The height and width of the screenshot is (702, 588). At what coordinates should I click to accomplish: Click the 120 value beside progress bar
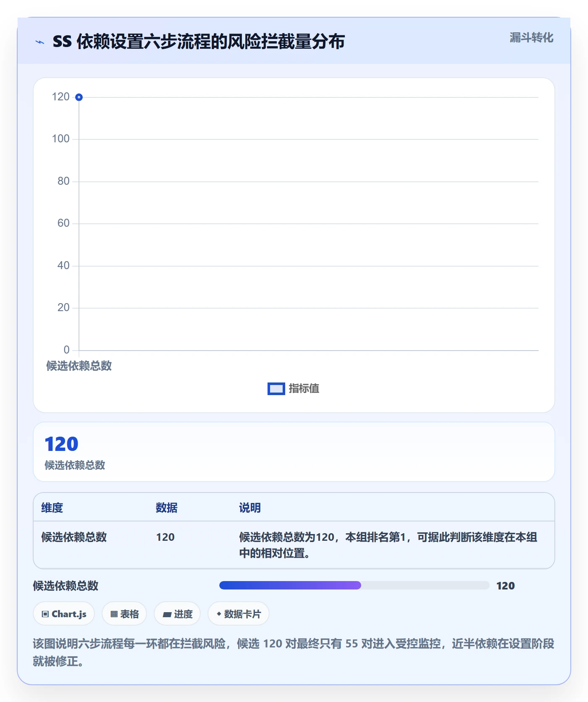click(x=505, y=586)
